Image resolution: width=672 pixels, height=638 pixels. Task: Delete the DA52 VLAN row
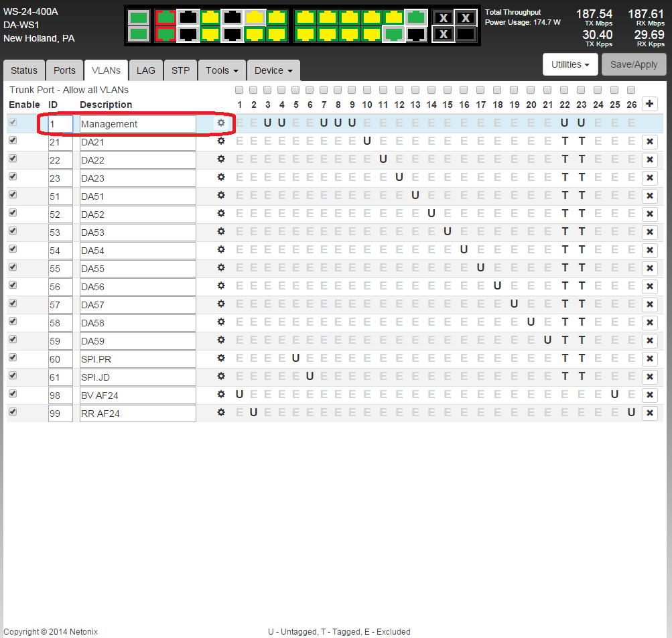650,214
